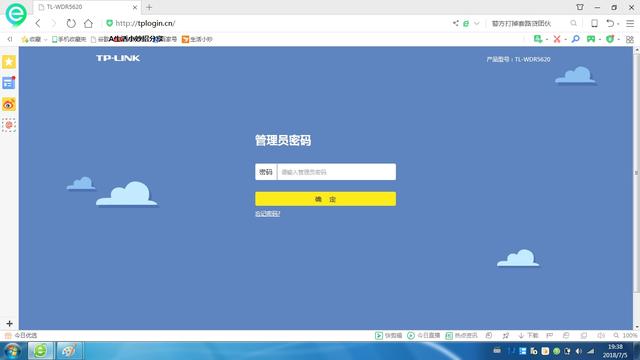Click the product model TL-WDR5620 text

click(x=518, y=59)
